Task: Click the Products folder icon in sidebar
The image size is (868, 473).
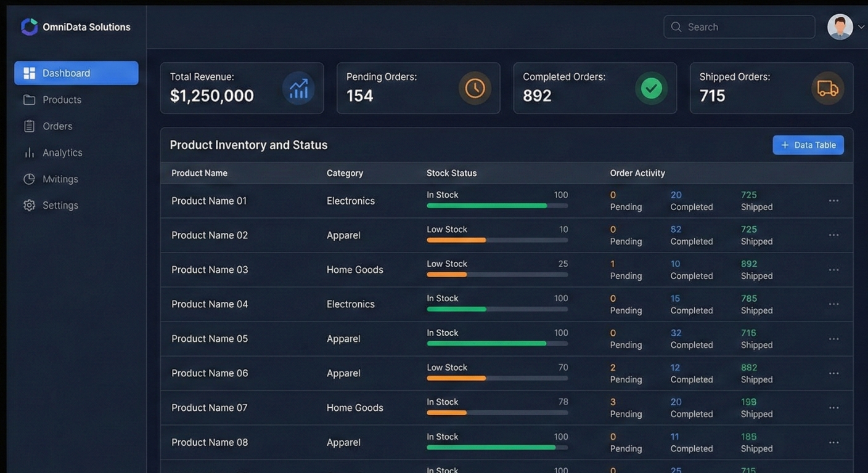Action: tap(29, 100)
